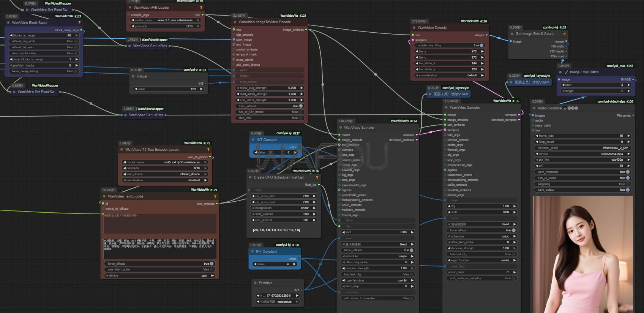Image resolution: width=644 pixels, height=313 pixels.
Task: Open help for Create CFG Schedule Float List
Action: pyautogui.click(x=317, y=177)
